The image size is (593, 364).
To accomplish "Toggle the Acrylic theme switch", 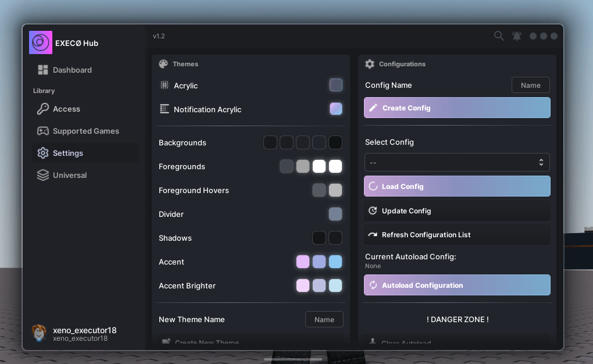I will click(336, 85).
